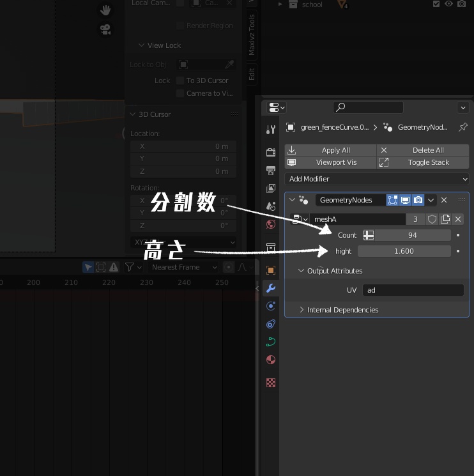Click the hight value slider 1.600
Screen dimensions: 474x476
(x=404, y=251)
